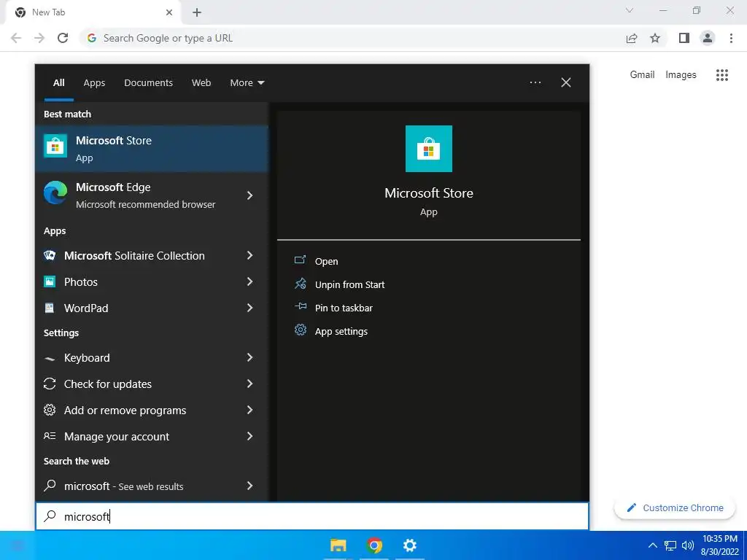Screen dimensions: 747x560
Task: Toggle Chrome side panel icon
Action: pyautogui.click(x=684, y=38)
